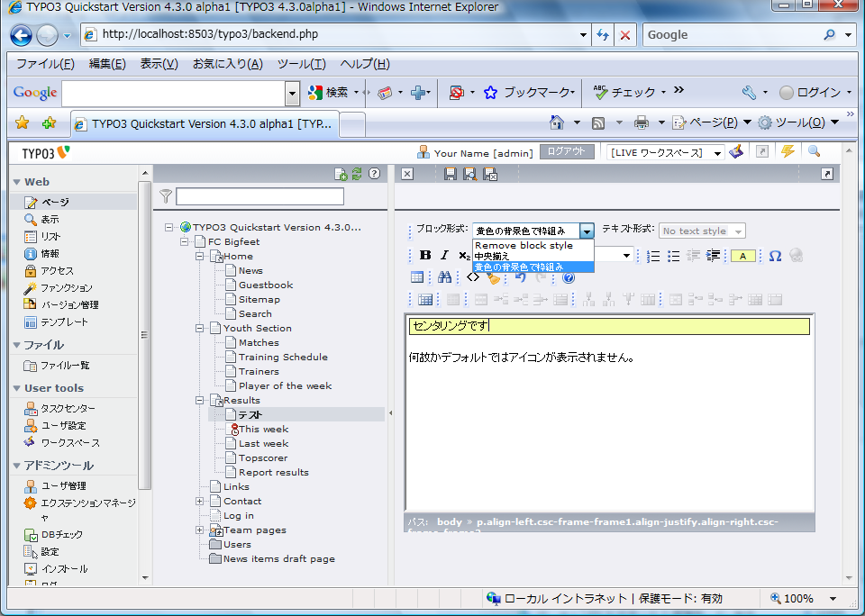The width and height of the screenshot is (865, 616).
Task: Click the ログイン button in Google toolbar
Action: (x=810, y=93)
